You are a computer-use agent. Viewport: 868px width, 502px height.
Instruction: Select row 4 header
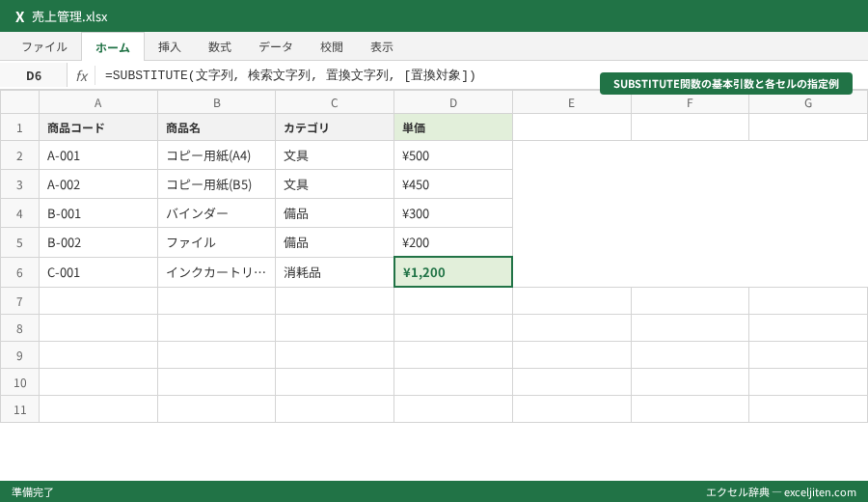tap(19, 213)
